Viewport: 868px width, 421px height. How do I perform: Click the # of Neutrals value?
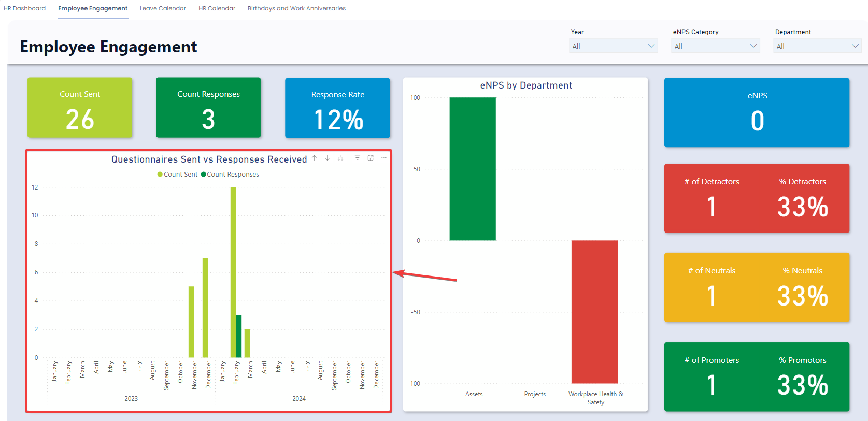[x=712, y=296]
